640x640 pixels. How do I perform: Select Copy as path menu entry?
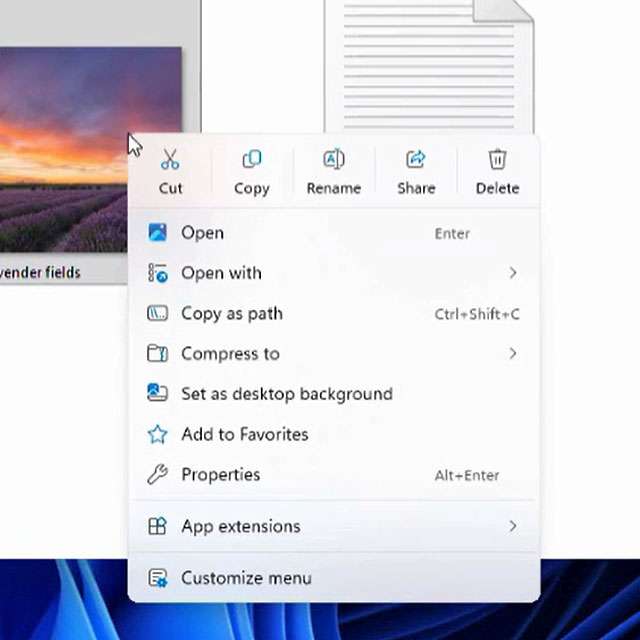334,313
